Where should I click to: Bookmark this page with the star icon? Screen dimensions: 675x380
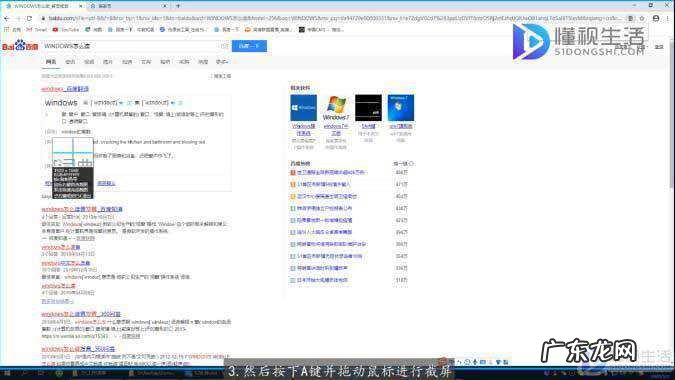point(642,19)
